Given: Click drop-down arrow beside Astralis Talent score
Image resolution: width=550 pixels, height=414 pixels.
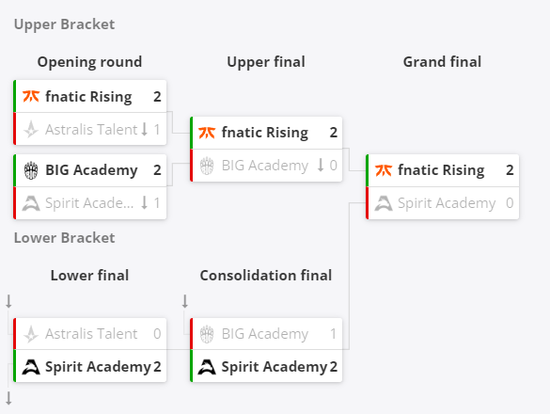Looking at the screenshot, I should (x=144, y=129).
